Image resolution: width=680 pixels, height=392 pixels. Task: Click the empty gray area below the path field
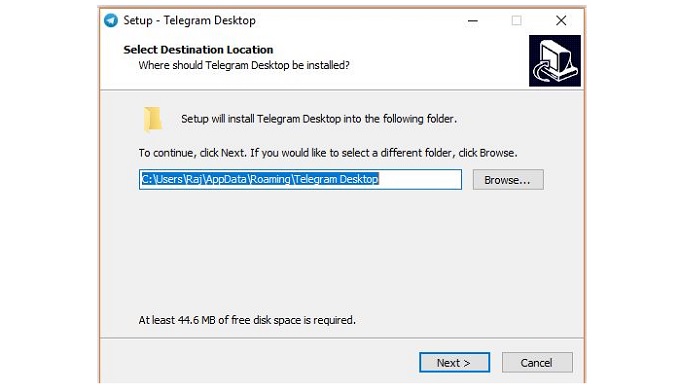click(x=342, y=252)
